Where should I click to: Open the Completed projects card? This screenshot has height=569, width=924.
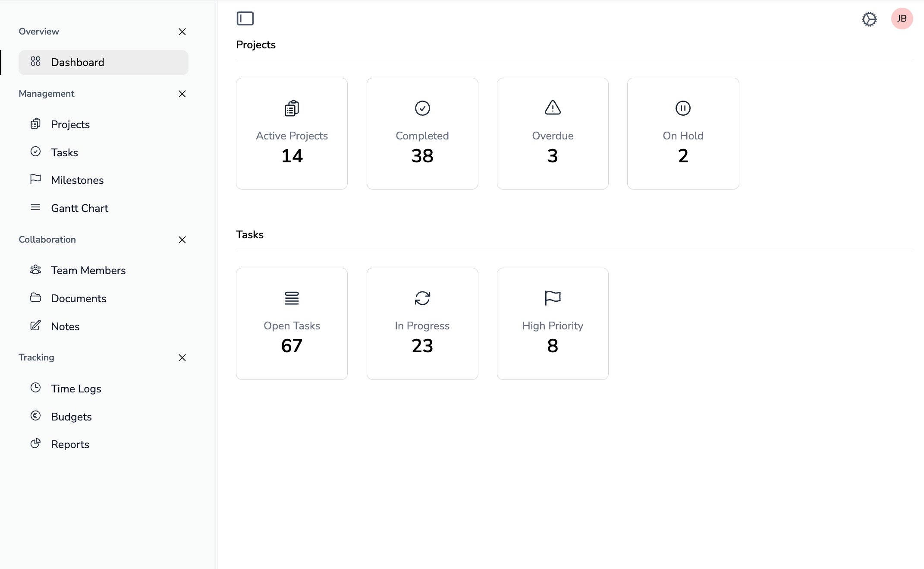422,134
